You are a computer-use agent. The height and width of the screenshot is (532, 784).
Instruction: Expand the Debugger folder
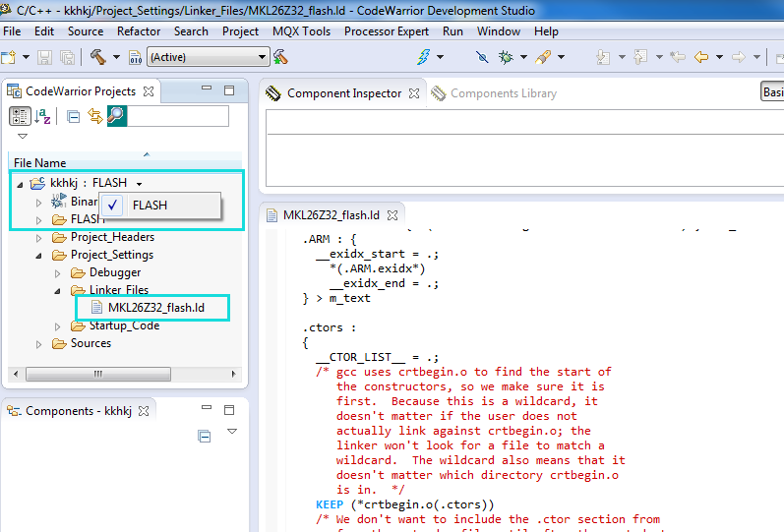[x=57, y=273]
